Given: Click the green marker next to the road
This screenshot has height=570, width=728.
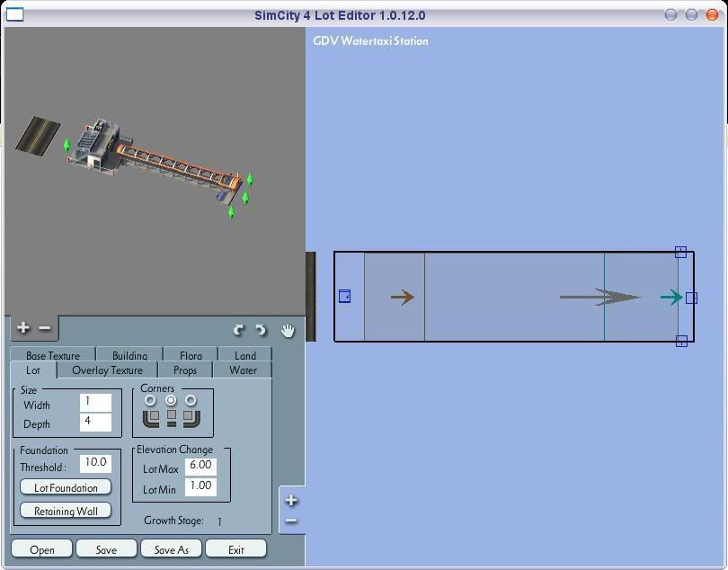Looking at the screenshot, I should pyautogui.click(x=67, y=145).
